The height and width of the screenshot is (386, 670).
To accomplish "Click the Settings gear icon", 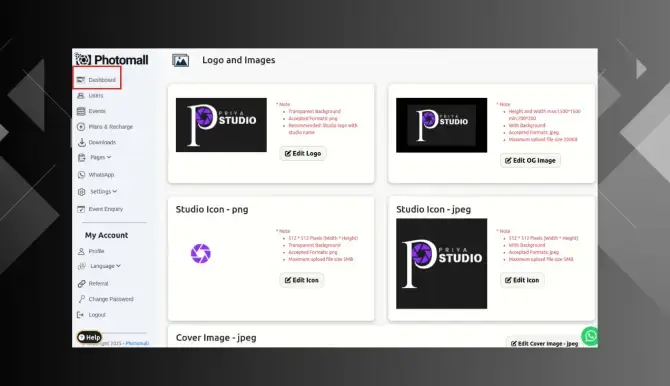I will click(81, 192).
